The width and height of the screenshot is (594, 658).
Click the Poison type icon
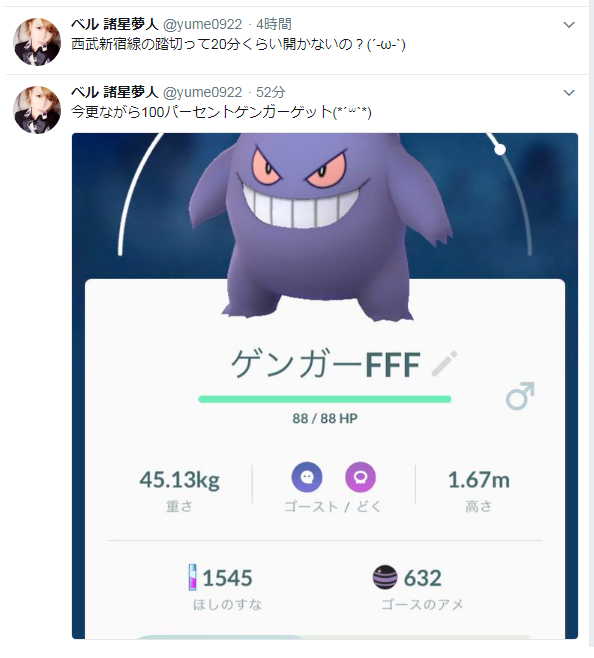coord(361,477)
